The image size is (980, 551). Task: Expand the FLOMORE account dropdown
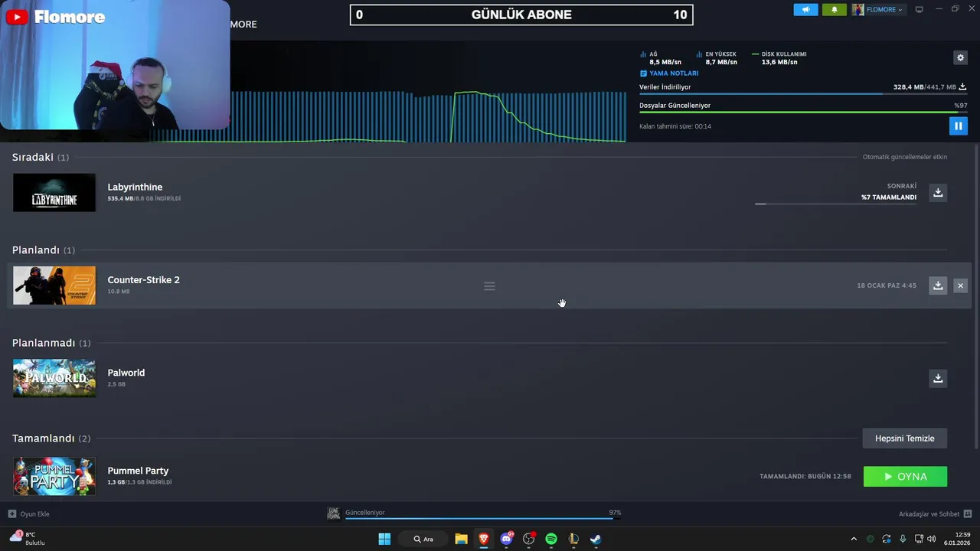(x=879, y=9)
